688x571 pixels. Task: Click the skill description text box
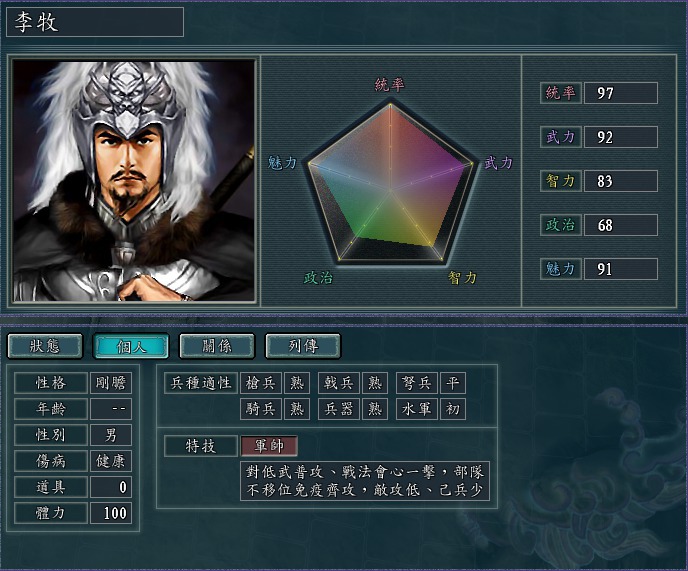tap(365, 481)
